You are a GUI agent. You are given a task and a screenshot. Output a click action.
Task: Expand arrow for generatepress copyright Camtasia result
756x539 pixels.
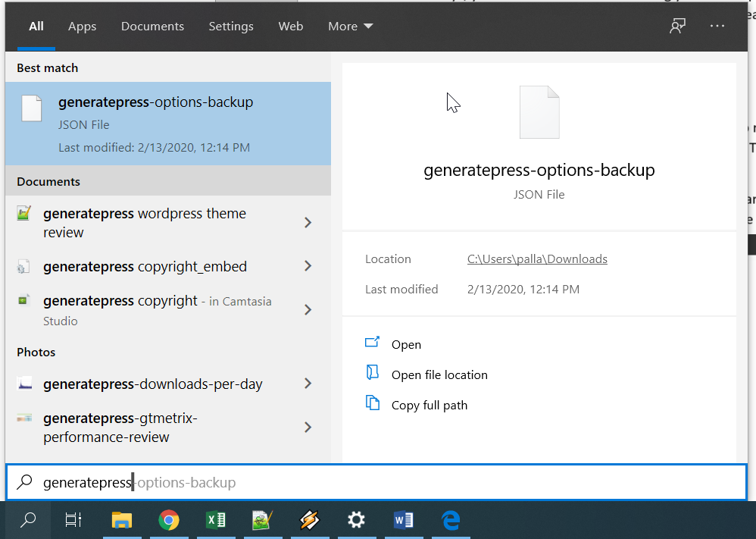tap(308, 310)
